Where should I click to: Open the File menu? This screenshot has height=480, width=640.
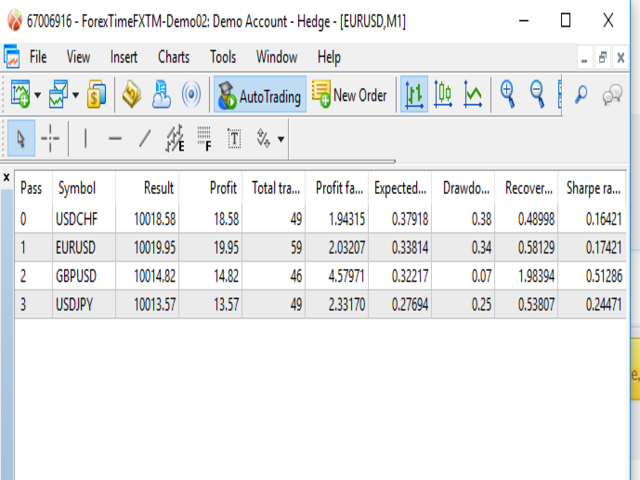pyautogui.click(x=38, y=57)
